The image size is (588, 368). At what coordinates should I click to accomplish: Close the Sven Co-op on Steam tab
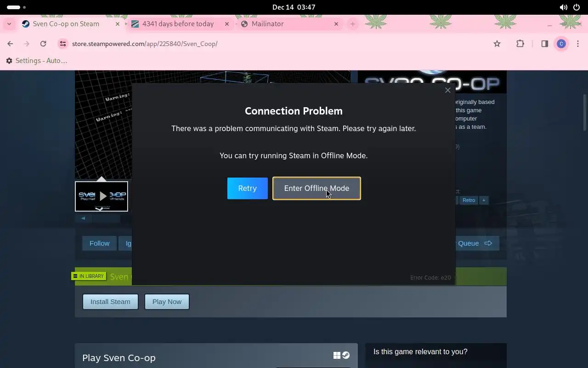coord(117,24)
